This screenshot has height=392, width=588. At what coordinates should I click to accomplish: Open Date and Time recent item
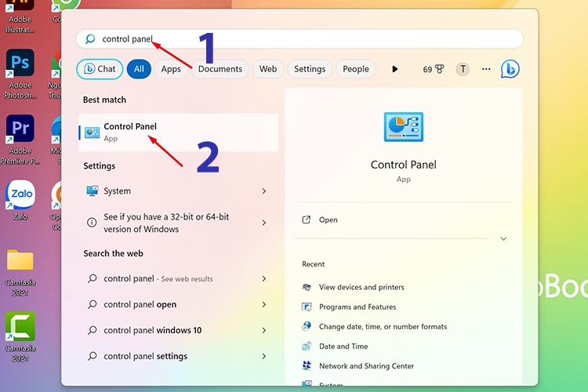coord(343,347)
